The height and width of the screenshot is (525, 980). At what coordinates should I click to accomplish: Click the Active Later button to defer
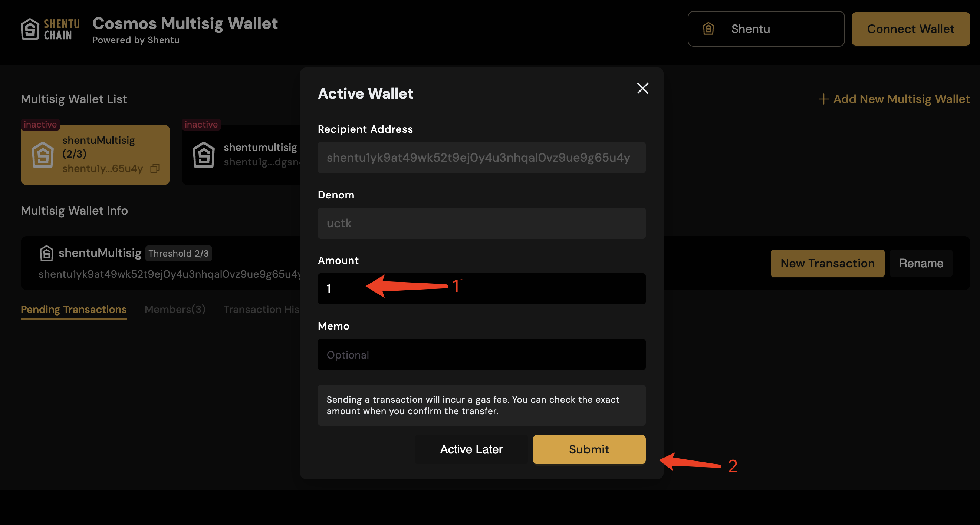(471, 449)
